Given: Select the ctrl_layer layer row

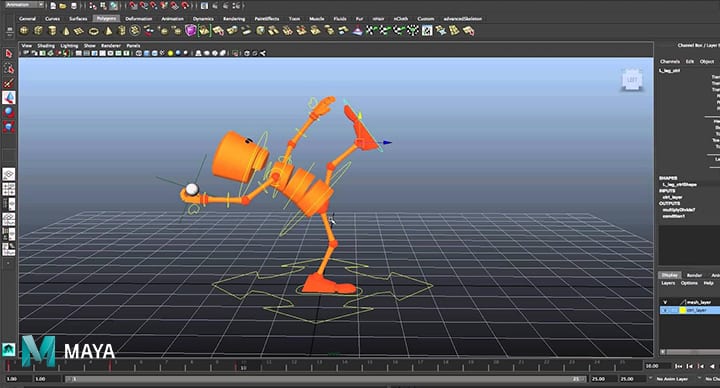Looking at the screenshot, I should coord(690,310).
